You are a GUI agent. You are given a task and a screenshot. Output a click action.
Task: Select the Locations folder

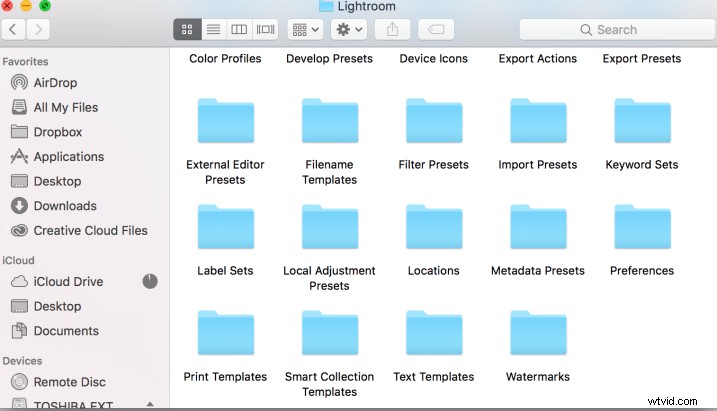click(434, 227)
